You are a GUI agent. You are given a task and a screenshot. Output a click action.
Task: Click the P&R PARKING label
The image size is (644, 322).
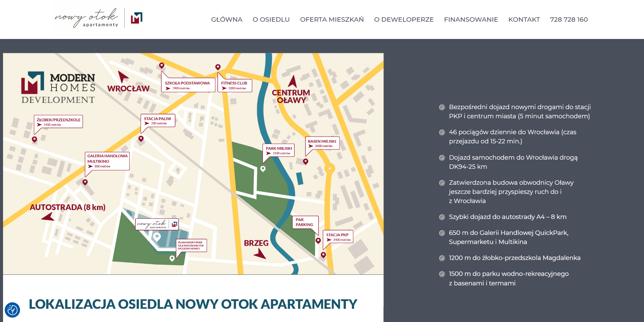305,222
